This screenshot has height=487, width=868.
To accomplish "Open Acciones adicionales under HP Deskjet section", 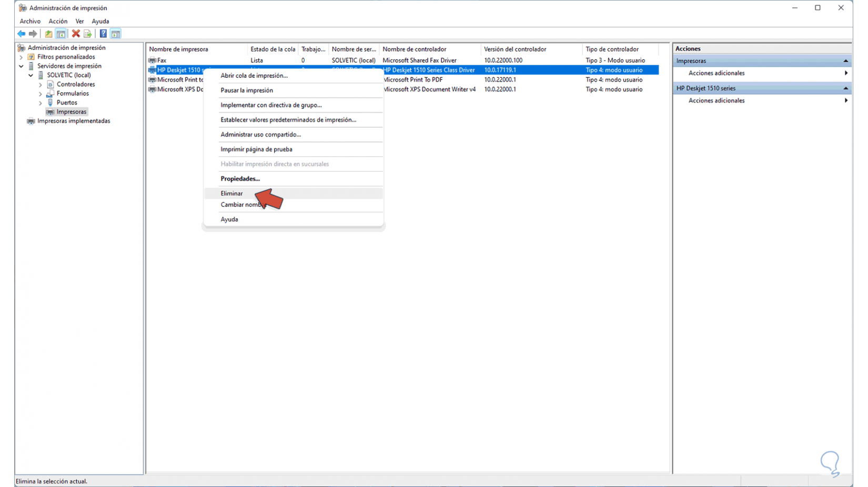I will 716,100.
